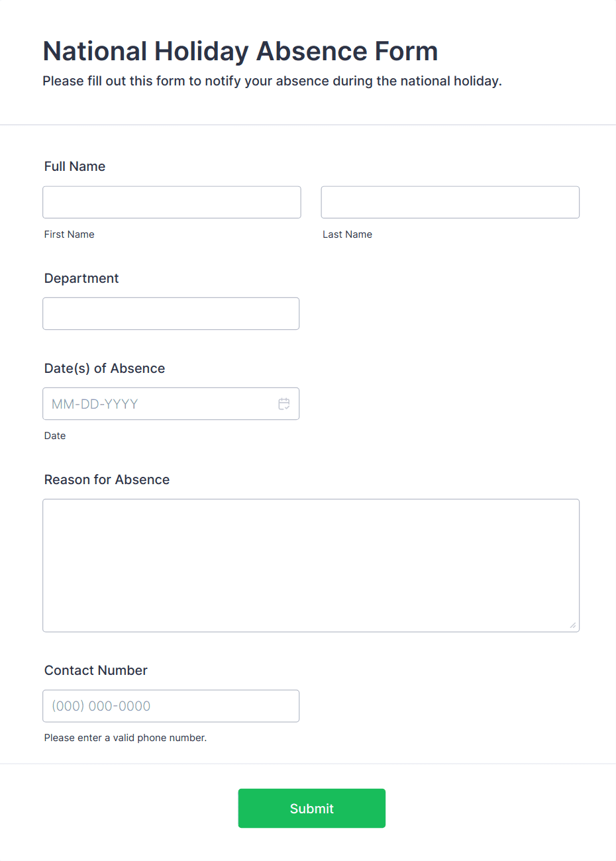The height and width of the screenshot is (861, 616).
Task: Click the Date sublabel under the date field
Action: [x=55, y=435]
